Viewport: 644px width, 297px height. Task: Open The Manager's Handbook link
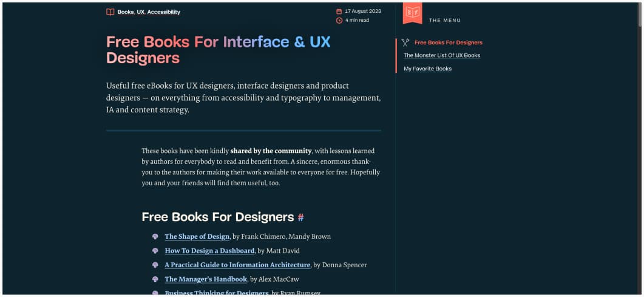pos(206,279)
